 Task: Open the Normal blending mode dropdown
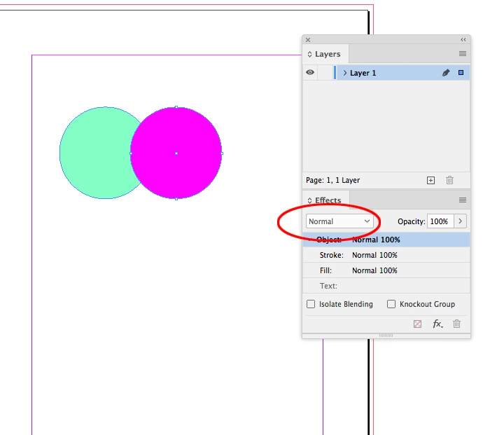(x=339, y=221)
